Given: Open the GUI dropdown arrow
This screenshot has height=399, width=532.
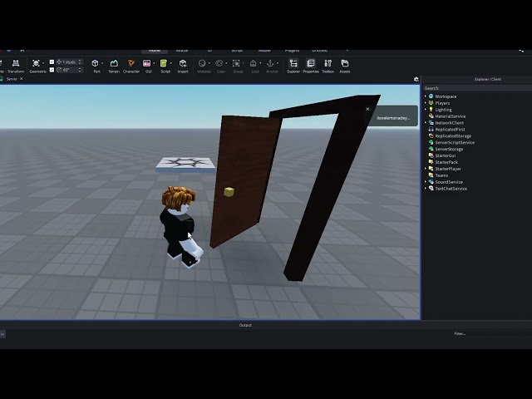Looking at the screenshot, I should coord(154,63).
